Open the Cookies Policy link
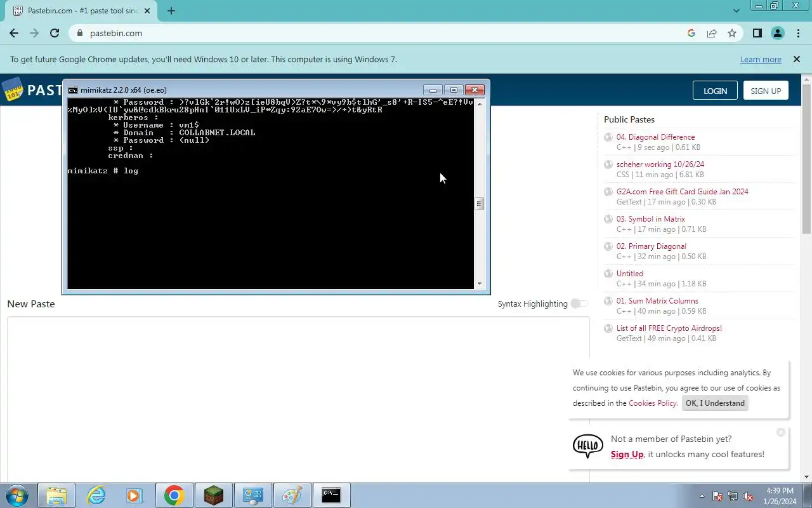The width and height of the screenshot is (812, 508). (652, 403)
